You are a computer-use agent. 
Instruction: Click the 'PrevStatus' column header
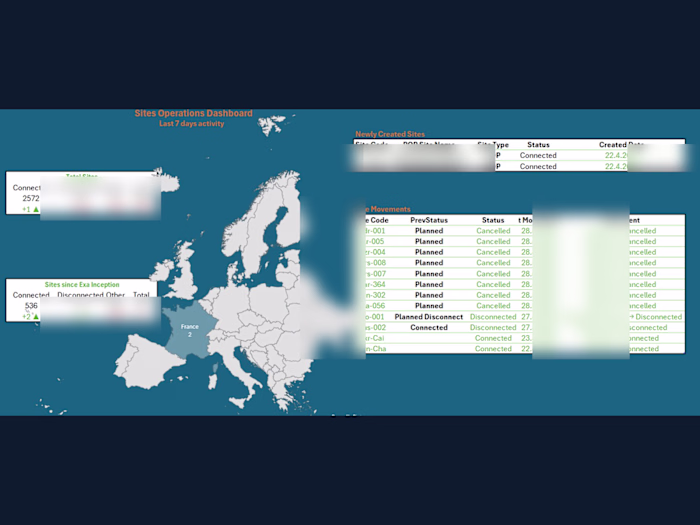(x=429, y=220)
